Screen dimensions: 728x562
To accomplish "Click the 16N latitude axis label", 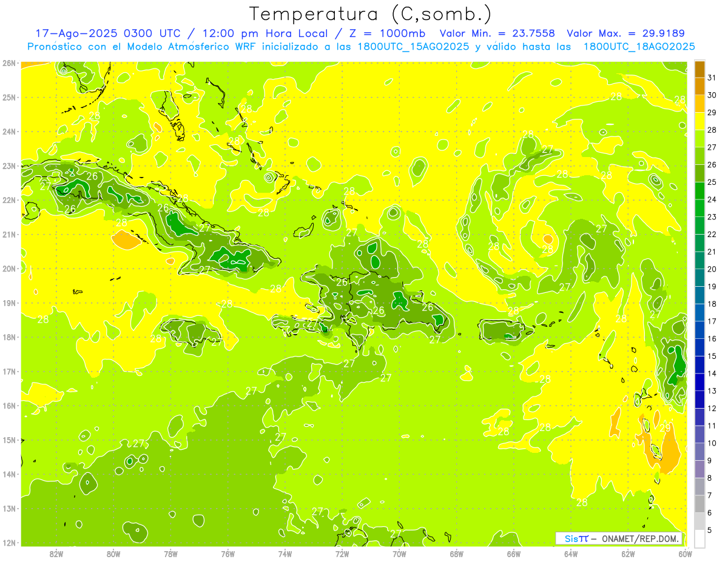I will click(9, 406).
